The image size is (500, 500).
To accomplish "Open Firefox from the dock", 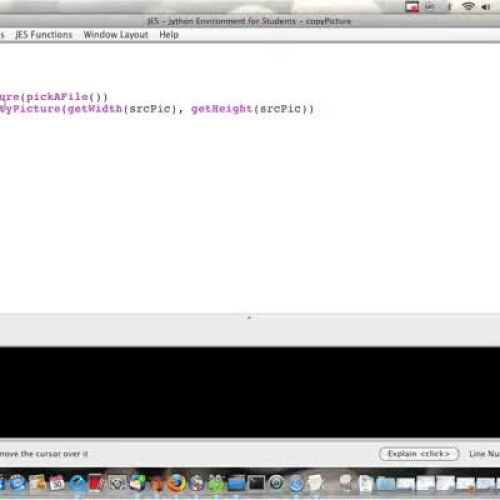I will point(176,482).
